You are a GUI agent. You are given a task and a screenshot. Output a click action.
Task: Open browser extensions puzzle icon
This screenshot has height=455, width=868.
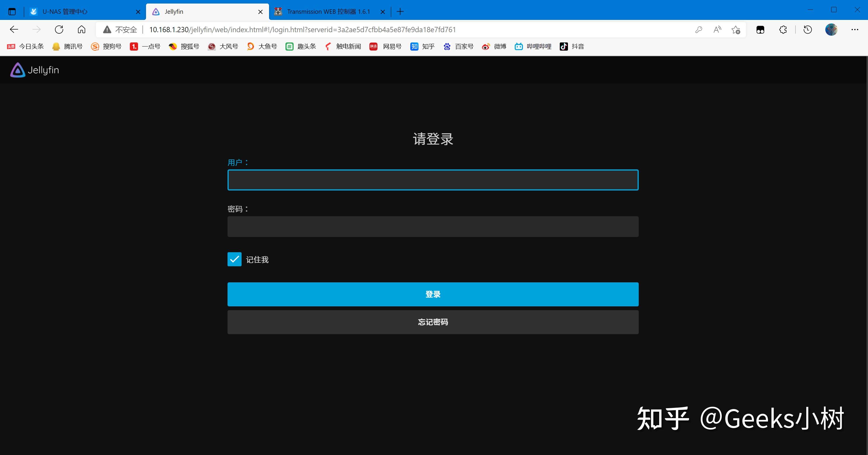[783, 30]
